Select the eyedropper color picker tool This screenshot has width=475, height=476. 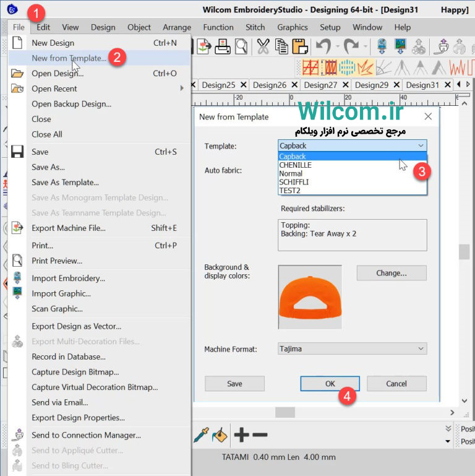click(x=201, y=435)
